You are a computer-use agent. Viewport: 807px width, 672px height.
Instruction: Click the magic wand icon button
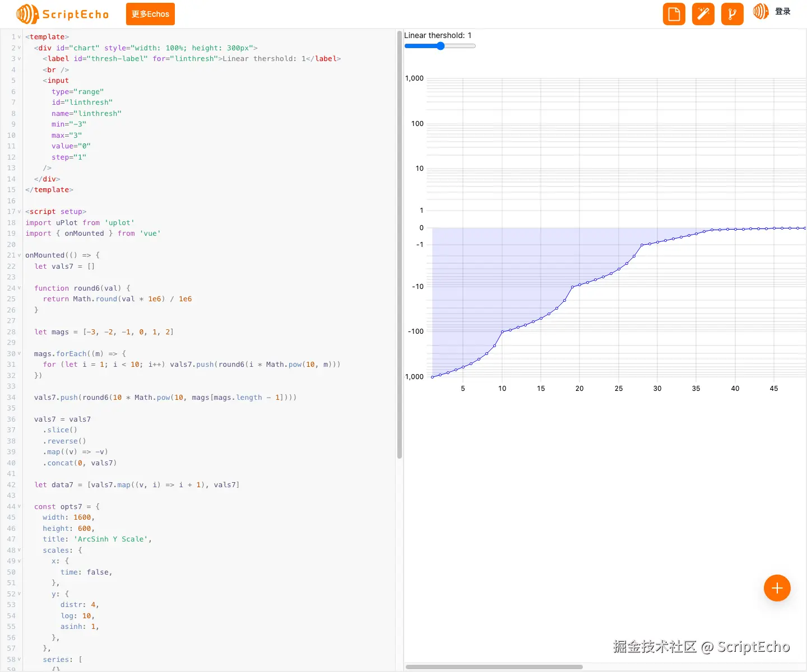(703, 14)
